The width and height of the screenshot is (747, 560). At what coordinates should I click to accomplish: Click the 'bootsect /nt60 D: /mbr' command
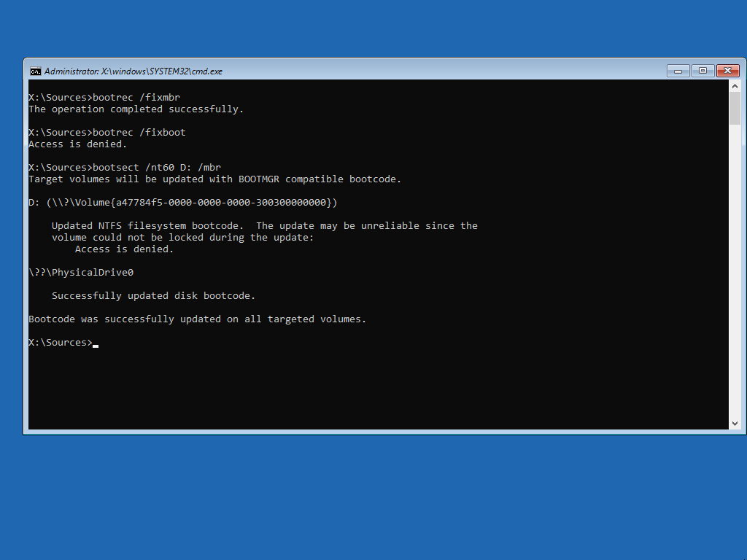pyautogui.click(x=125, y=168)
